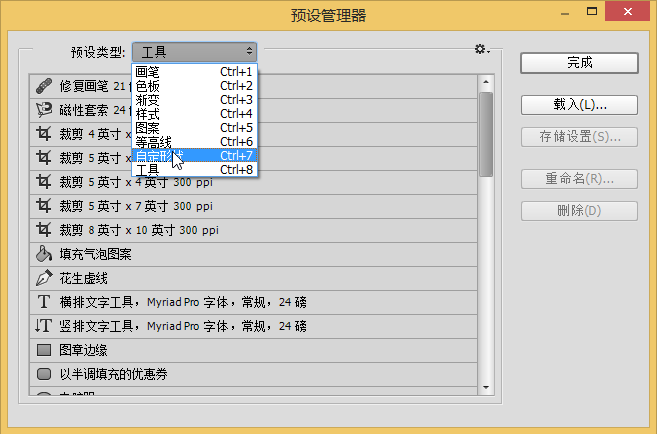657x434 pixels.
Task: Select the 图章边缘 preset text
Action: [x=83, y=350]
